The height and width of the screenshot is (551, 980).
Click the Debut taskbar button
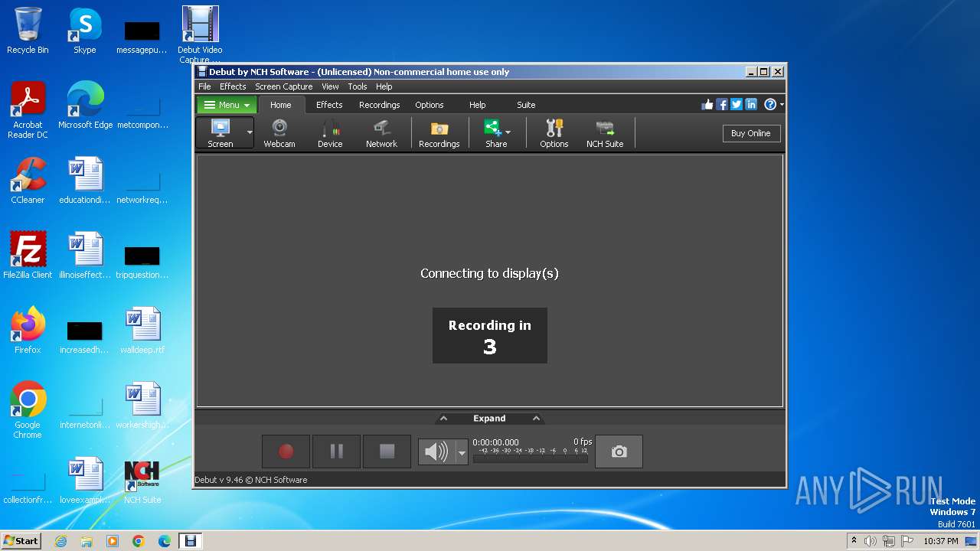click(x=190, y=541)
